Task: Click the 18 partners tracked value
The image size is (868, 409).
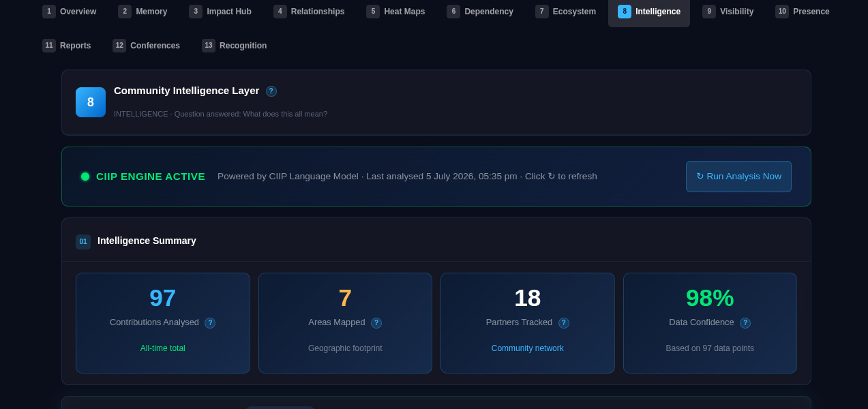Action: click(x=528, y=298)
